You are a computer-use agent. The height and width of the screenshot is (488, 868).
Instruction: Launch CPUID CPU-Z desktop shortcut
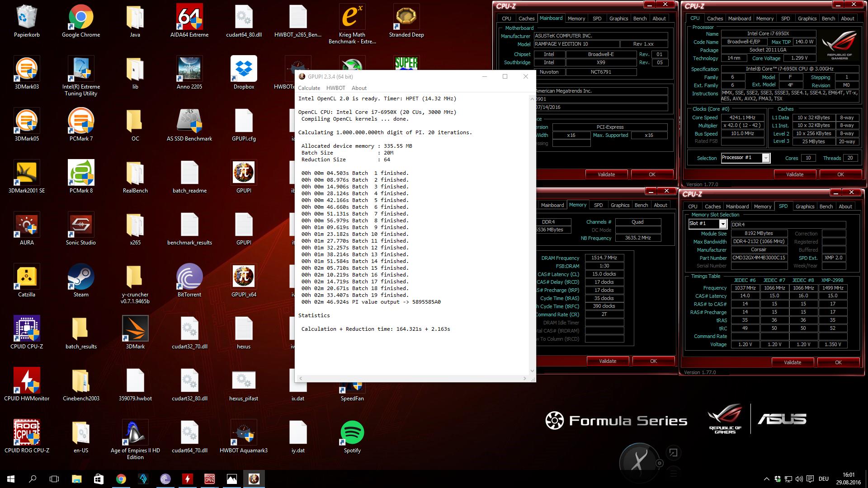click(x=27, y=333)
